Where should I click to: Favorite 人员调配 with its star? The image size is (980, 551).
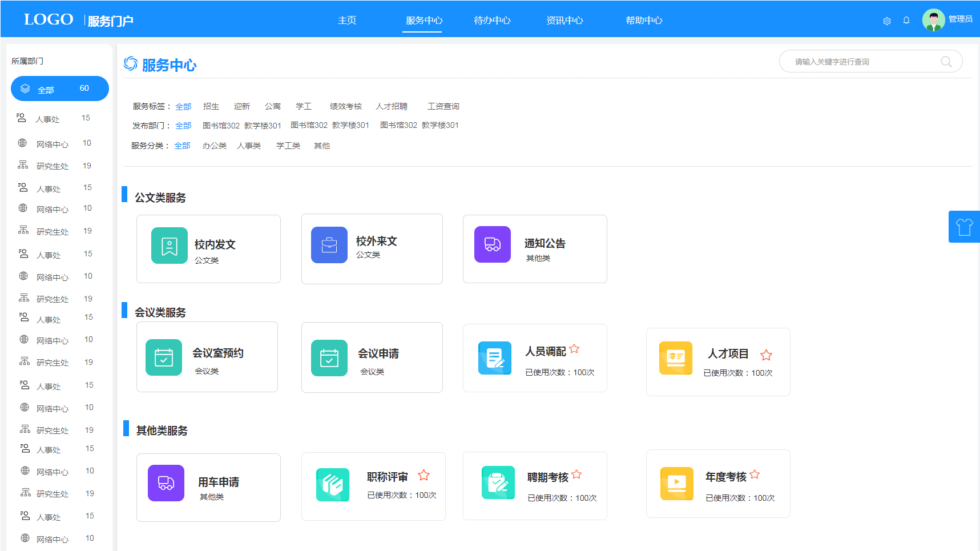[574, 349]
